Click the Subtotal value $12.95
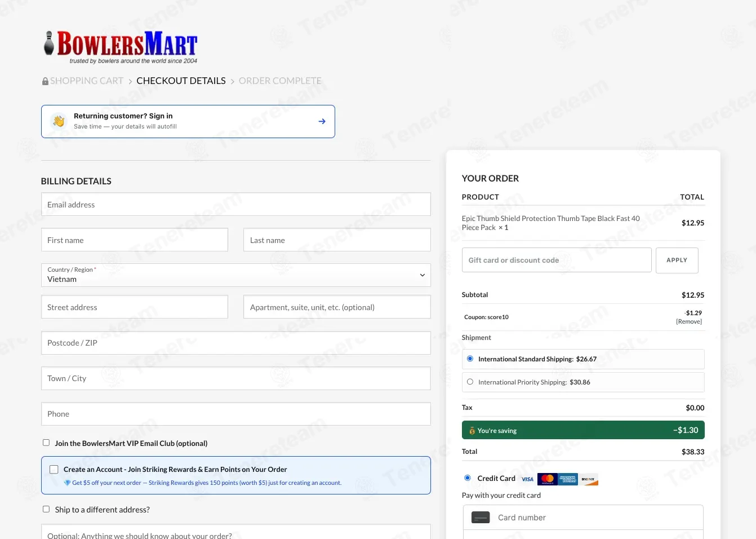 pyautogui.click(x=693, y=295)
